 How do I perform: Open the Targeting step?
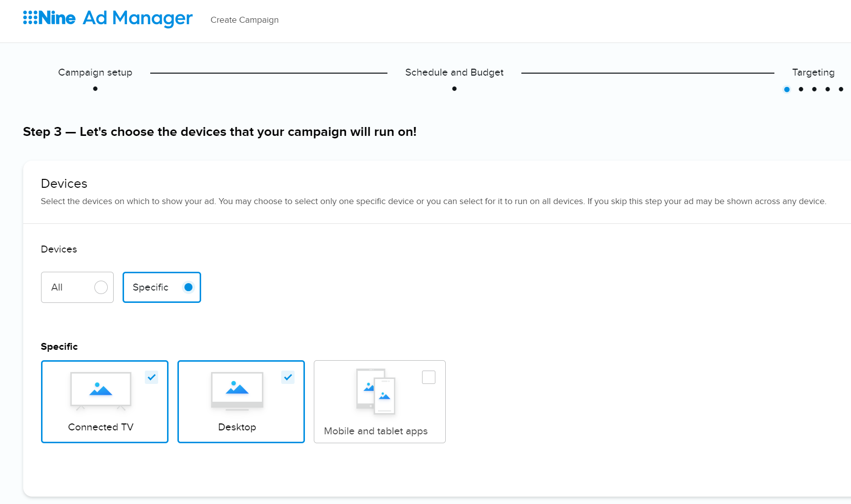813,72
